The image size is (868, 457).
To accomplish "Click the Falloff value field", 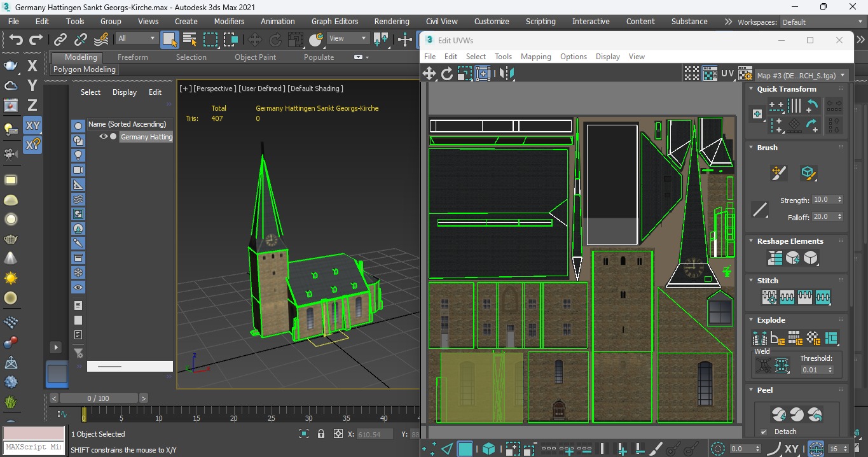I will tap(823, 216).
